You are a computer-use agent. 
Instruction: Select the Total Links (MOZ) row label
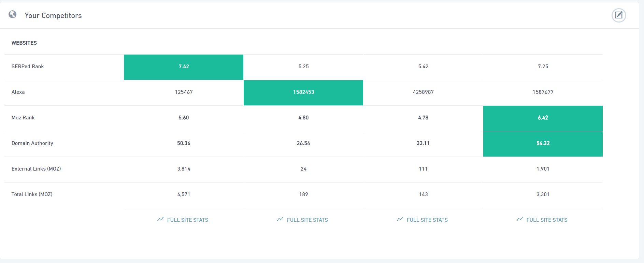point(32,194)
